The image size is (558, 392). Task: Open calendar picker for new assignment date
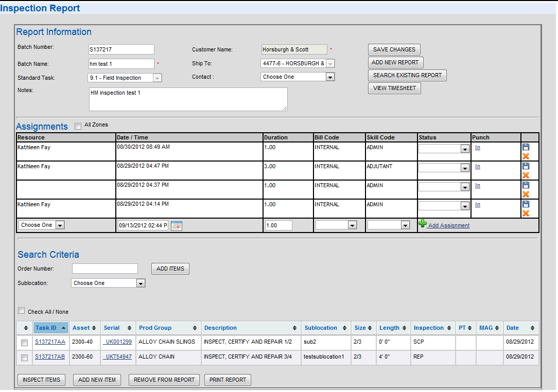click(x=176, y=226)
